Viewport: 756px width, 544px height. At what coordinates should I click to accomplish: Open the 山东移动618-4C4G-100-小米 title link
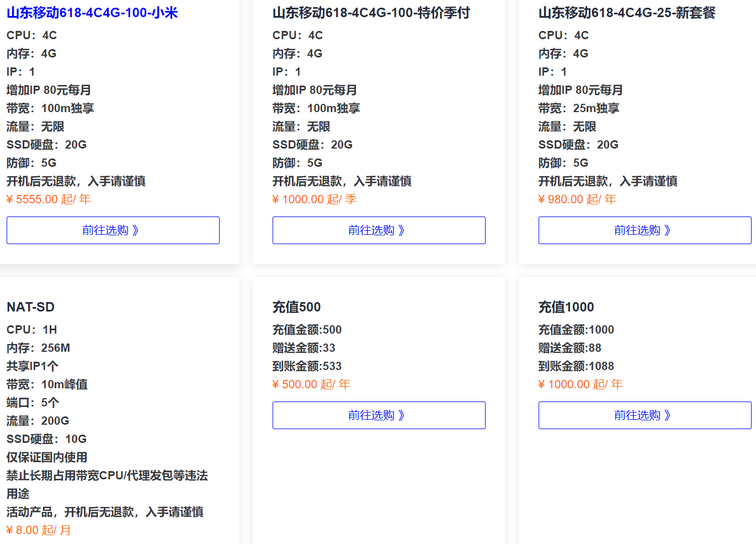pyautogui.click(x=92, y=13)
